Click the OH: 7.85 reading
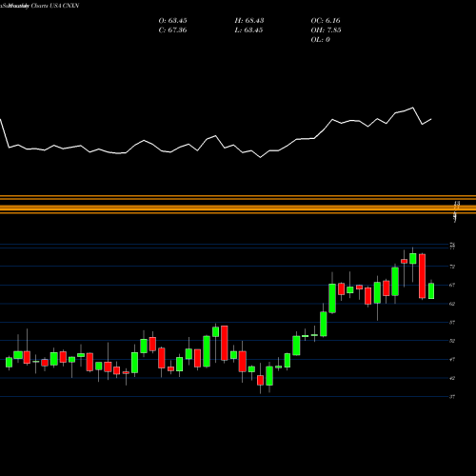476x476 pixels. [x=326, y=30]
